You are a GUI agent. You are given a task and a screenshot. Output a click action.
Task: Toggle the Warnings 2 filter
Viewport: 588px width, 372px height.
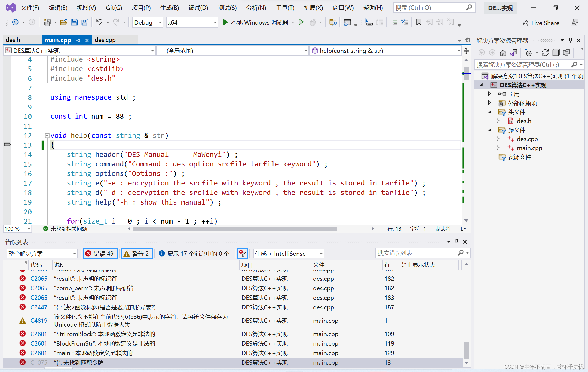(137, 254)
